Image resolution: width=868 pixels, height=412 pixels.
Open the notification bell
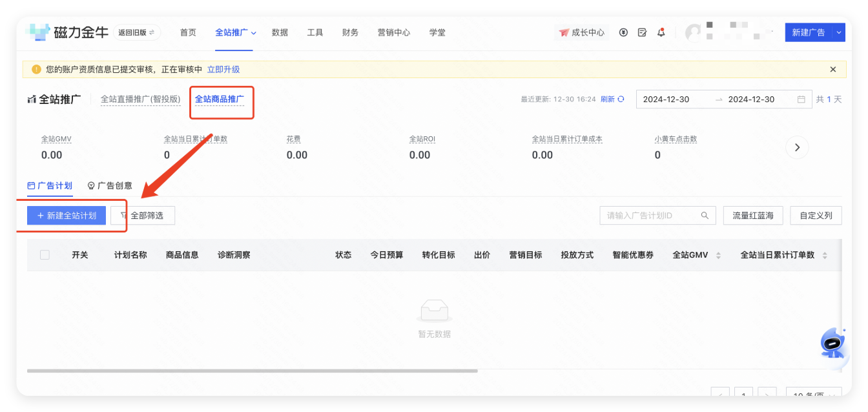point(661,32)
